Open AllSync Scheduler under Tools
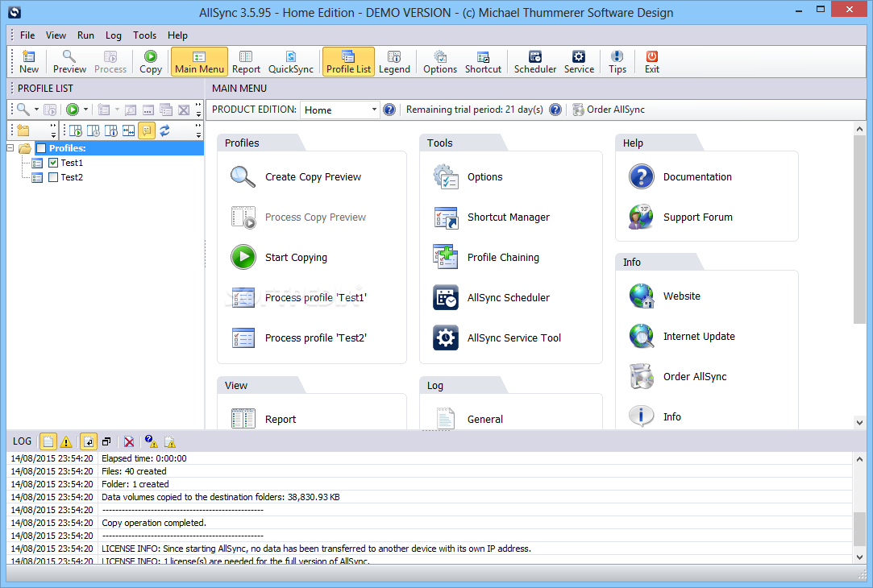The width and height of the screenshot is (873, 588). (491, 297)
